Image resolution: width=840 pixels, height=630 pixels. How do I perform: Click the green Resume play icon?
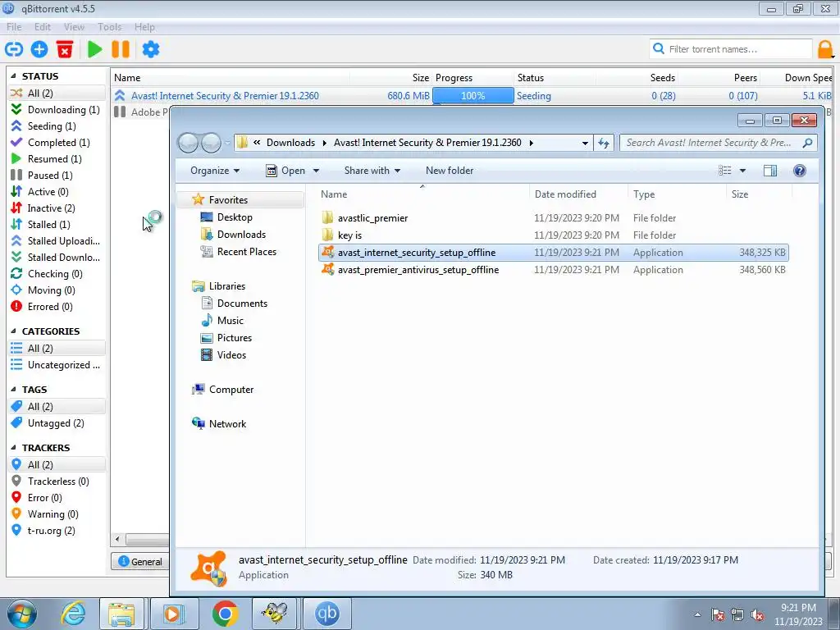pos(95,49)
